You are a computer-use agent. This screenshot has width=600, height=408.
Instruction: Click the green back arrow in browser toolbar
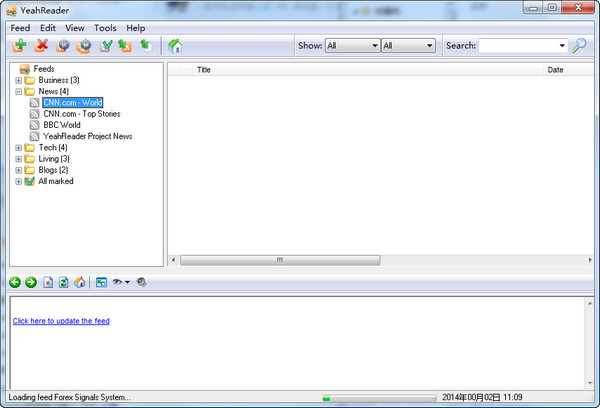pos(15,282)
